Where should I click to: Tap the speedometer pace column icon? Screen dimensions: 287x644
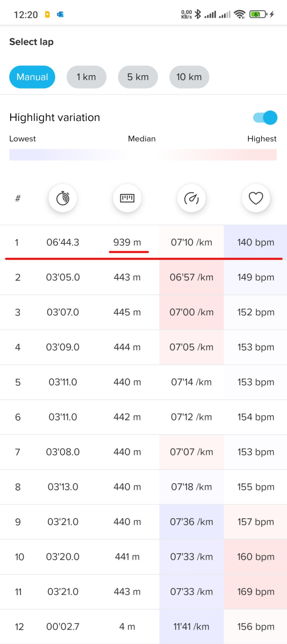tap(191, 198)
